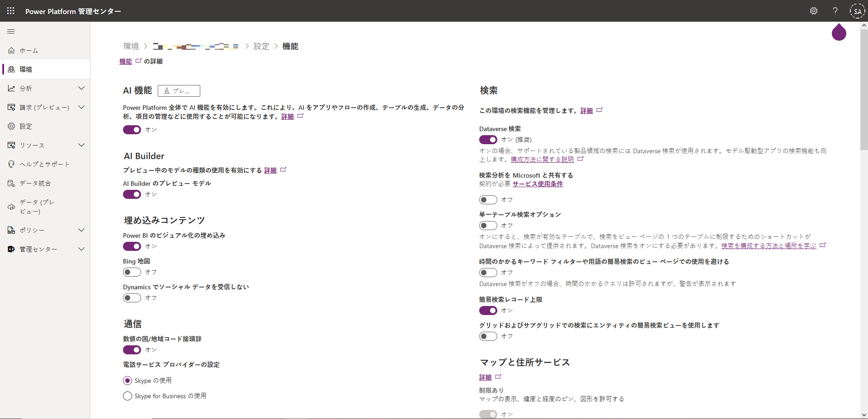Open the 機能 details link under breadcrumb
Screen dimensions: 868x419
126,61
